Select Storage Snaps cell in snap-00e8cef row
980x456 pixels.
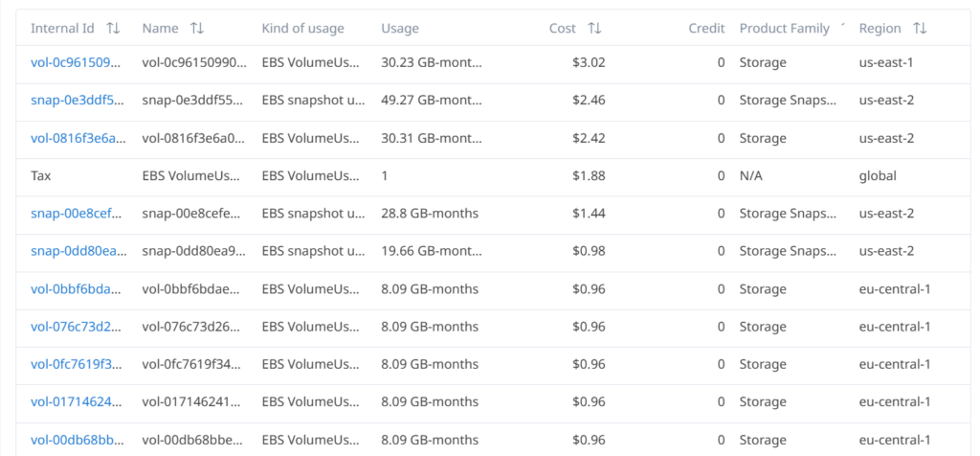coord(789,214)
